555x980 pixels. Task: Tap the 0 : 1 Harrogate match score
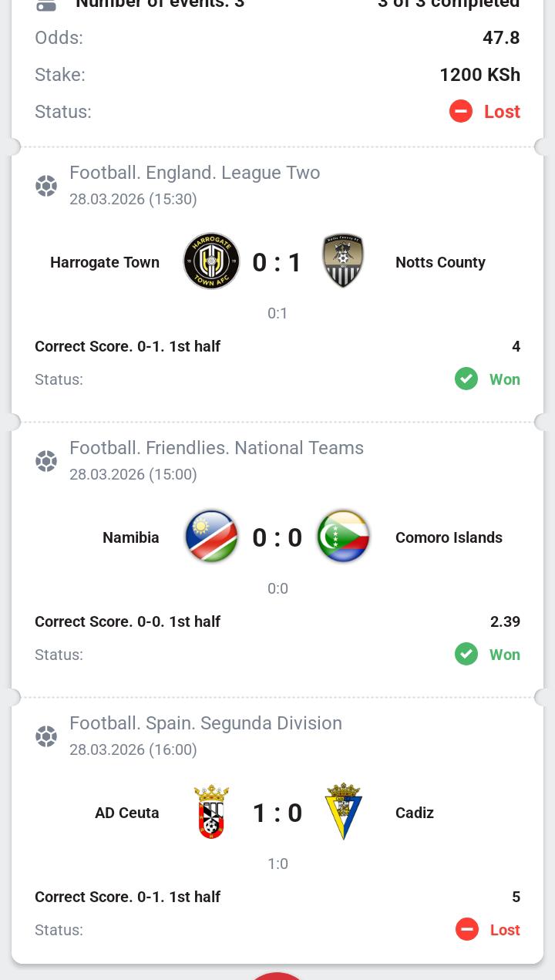(x=277, y=263)
